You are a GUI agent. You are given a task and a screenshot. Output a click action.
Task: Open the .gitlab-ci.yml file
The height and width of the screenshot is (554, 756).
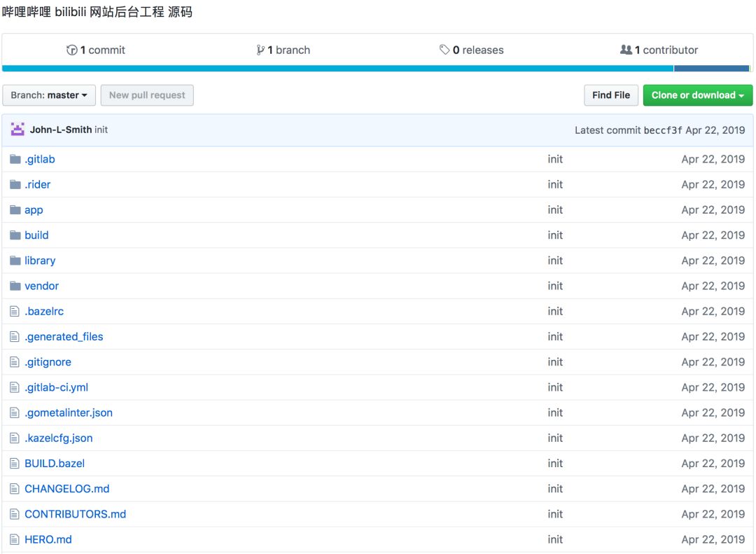click(x=57, y=387)
